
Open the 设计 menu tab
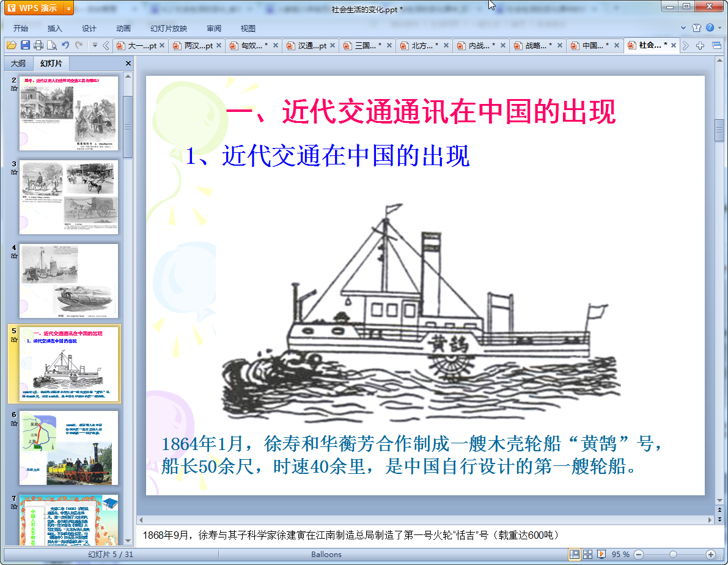pyautogui.click(x=89, y=28)
